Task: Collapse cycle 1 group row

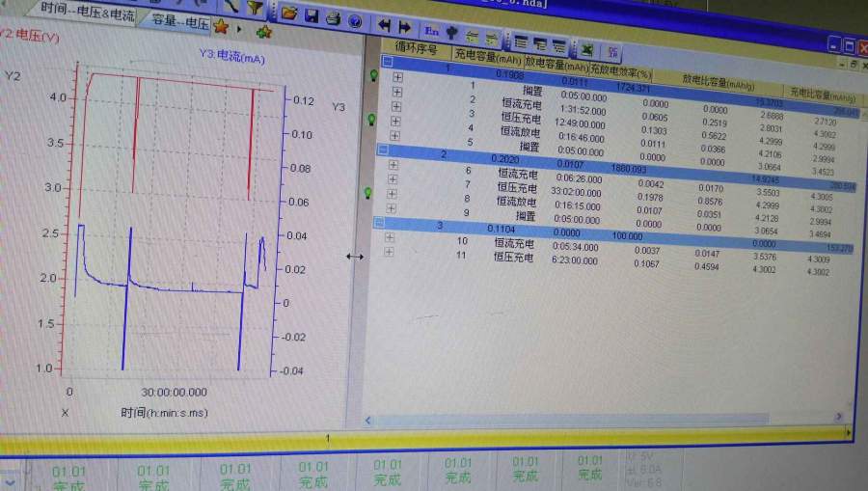Action: (x=388, y=62)
